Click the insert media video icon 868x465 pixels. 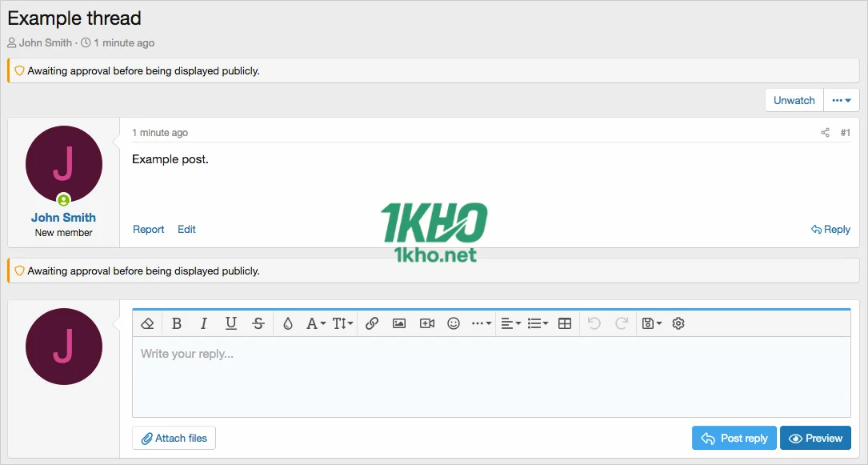[x=427, y=323]
